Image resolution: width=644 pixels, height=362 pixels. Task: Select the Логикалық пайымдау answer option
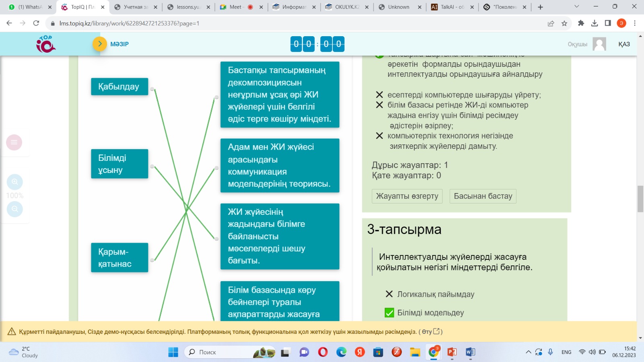[x=436, y=294]
